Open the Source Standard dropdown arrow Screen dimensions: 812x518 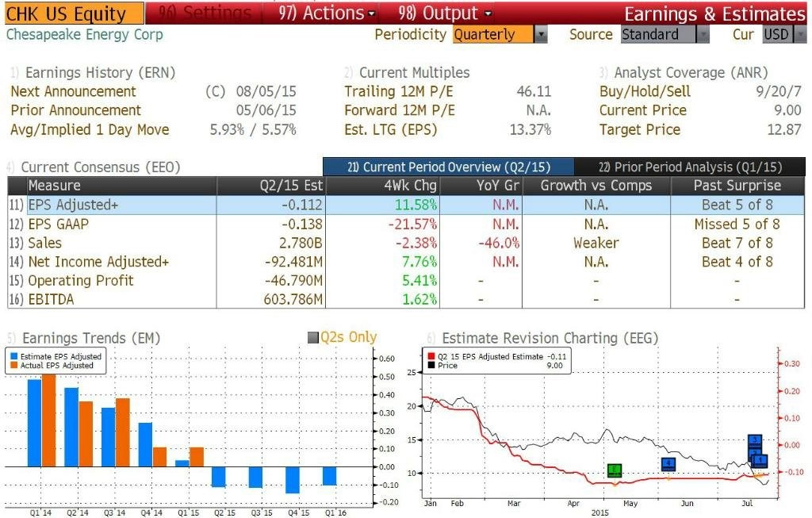(703, 35)
